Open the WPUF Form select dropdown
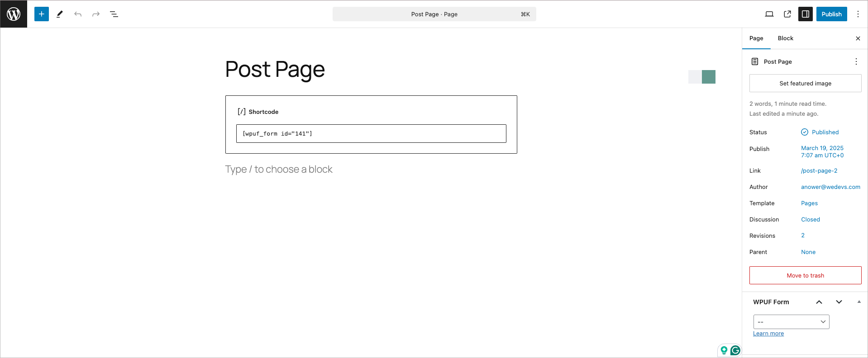868x358 pixels. (791, 322)
